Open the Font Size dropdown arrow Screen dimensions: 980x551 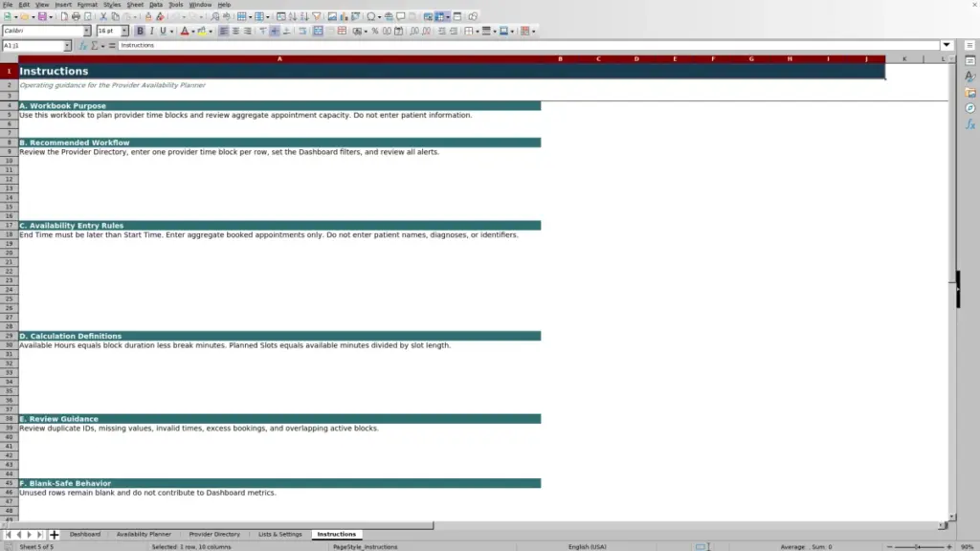124,31
